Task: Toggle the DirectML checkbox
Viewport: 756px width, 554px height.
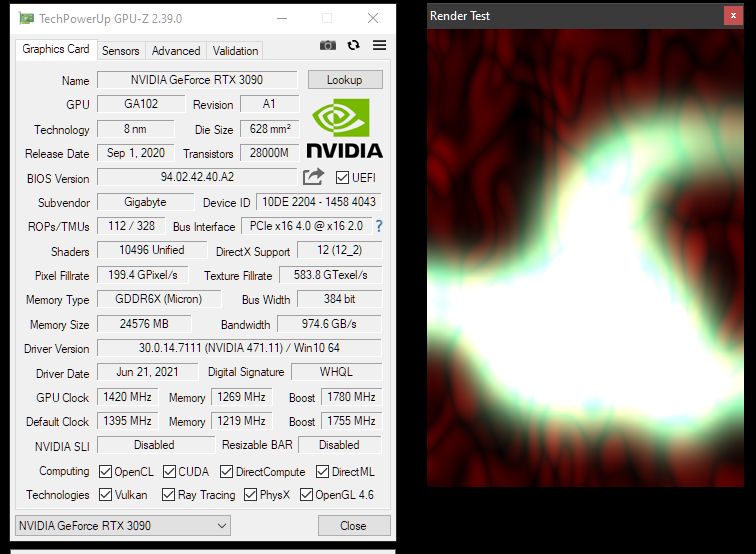Action: 322,472
